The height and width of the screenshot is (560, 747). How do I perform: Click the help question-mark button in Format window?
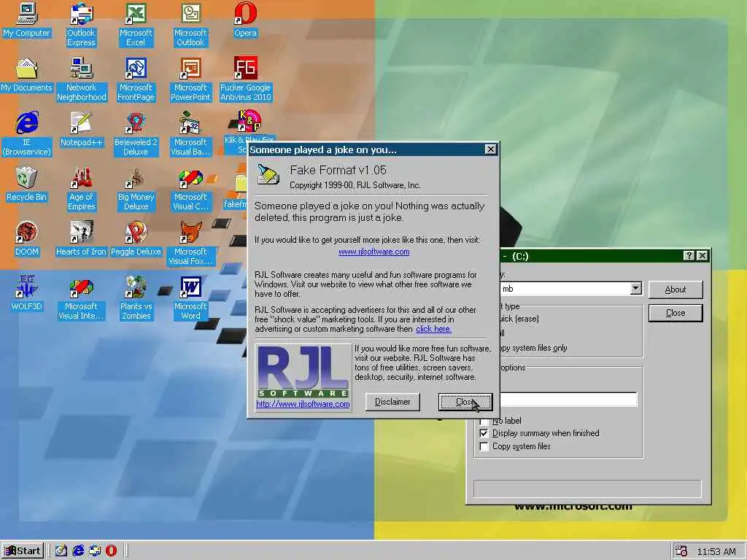[x=689, y=256]
